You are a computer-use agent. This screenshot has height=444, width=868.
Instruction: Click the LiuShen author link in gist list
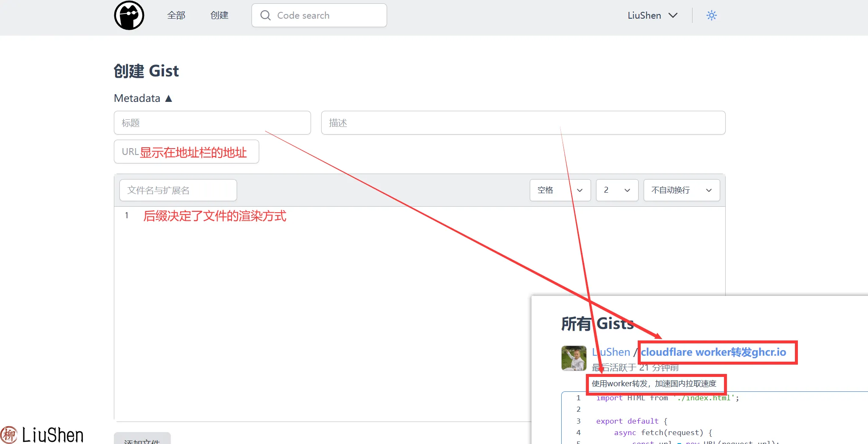click(611, 352)
